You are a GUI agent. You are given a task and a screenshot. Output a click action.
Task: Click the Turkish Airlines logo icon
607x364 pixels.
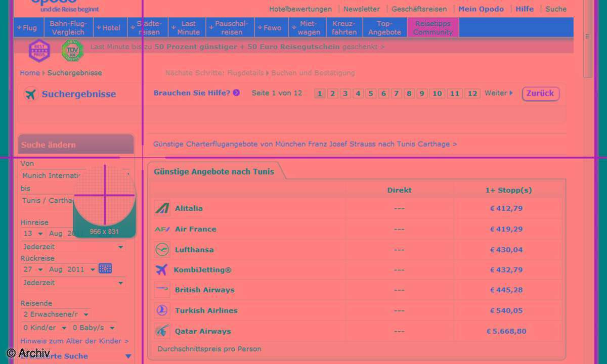(162, 310)
